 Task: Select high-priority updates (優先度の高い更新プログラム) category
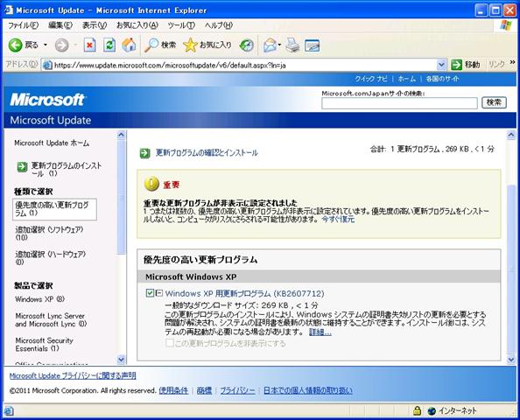(54, 209)
